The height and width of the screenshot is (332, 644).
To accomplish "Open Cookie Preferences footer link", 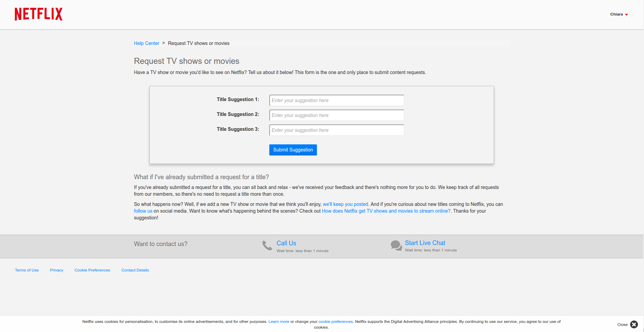I will tap(92, 270).
